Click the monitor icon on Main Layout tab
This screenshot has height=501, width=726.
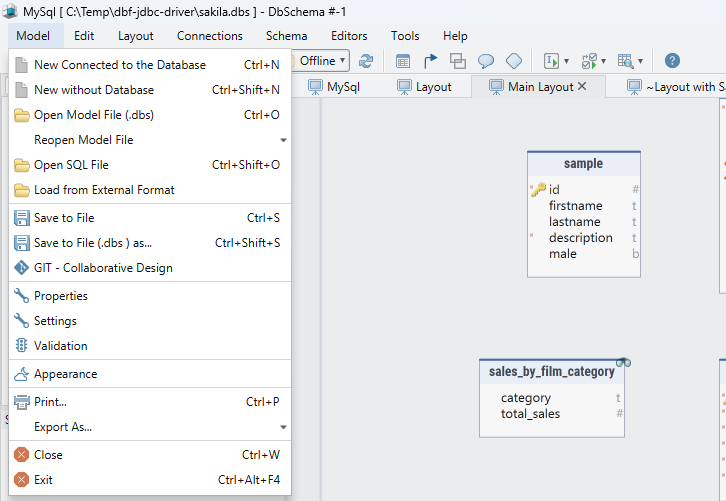[496, 87]
